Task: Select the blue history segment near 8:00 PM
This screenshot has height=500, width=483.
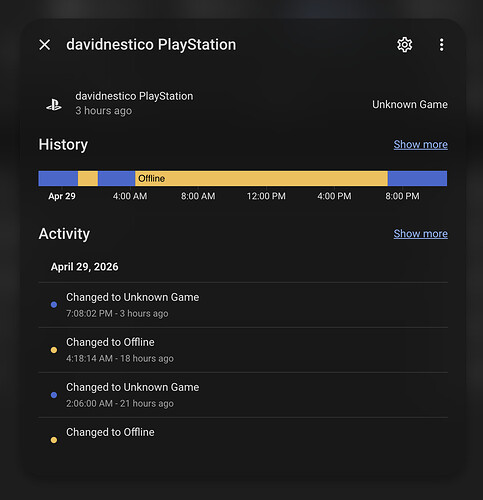Action: (x=417, y=178)
